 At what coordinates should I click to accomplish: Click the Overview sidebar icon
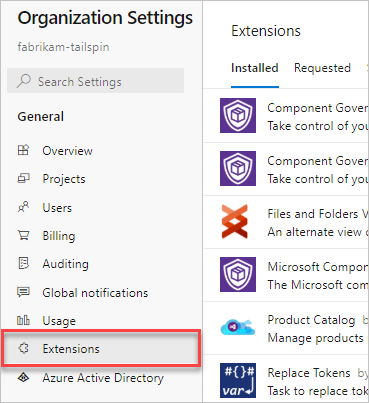pyautogui.click(x=23, y=150)
